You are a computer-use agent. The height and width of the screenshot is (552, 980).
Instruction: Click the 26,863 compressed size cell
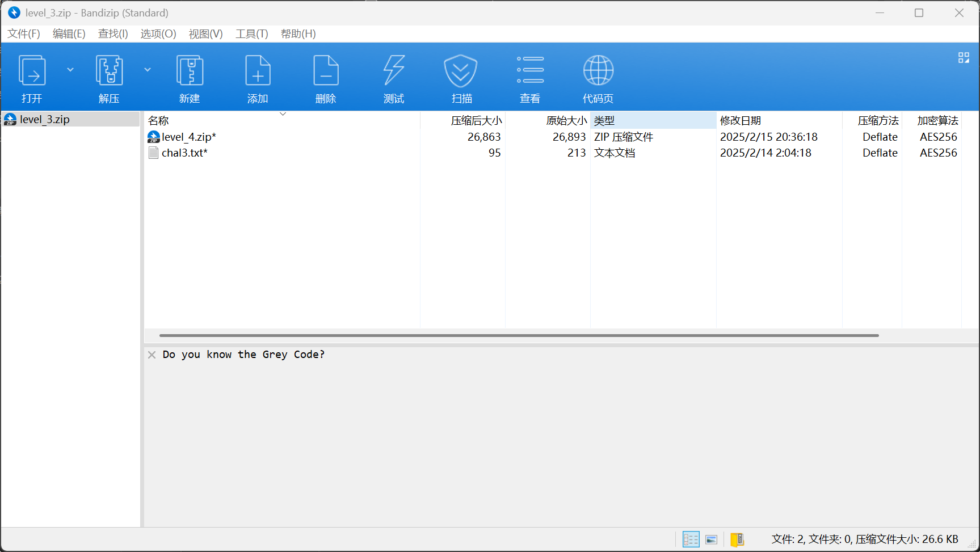484,137
